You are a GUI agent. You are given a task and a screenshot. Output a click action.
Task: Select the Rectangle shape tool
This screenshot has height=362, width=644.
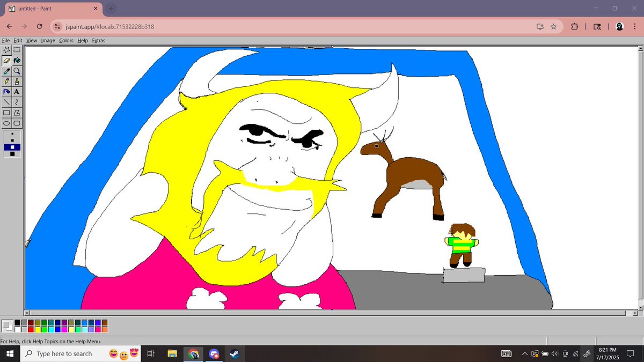[7, 113]
